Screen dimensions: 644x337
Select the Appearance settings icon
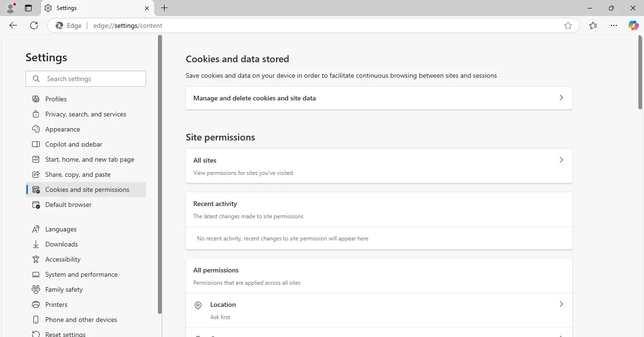click(x=36, y=129)
